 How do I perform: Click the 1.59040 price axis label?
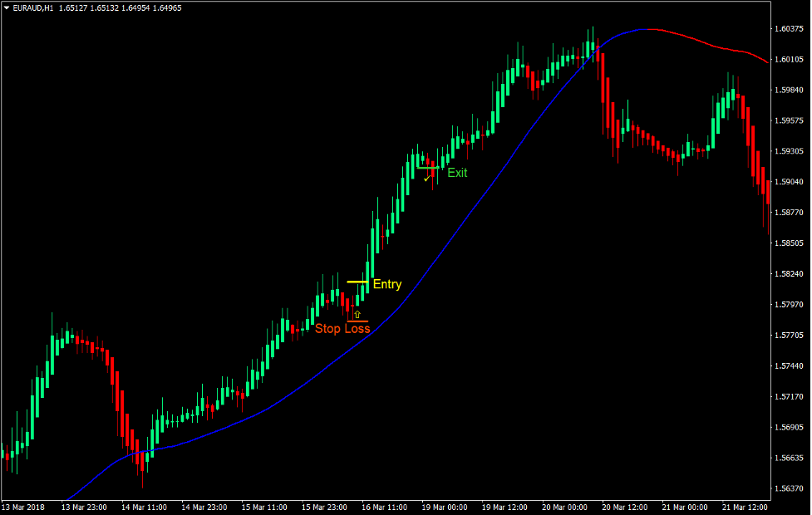(x=788, y=182)
